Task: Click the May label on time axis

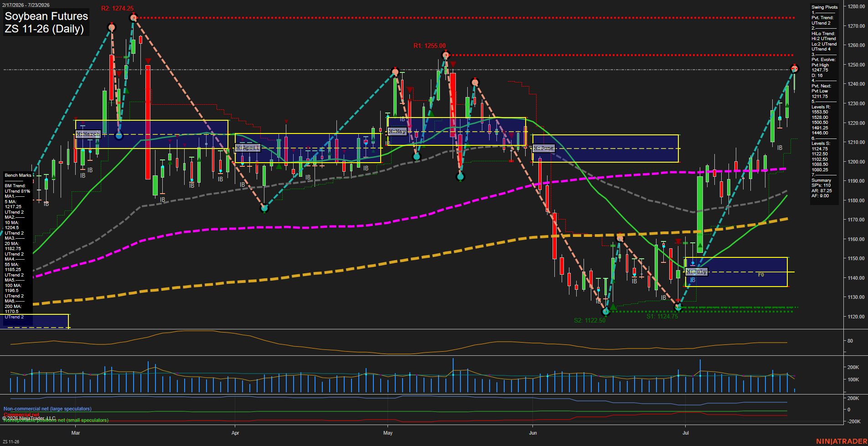Action: pyautogui.click(x=388, y=433)
